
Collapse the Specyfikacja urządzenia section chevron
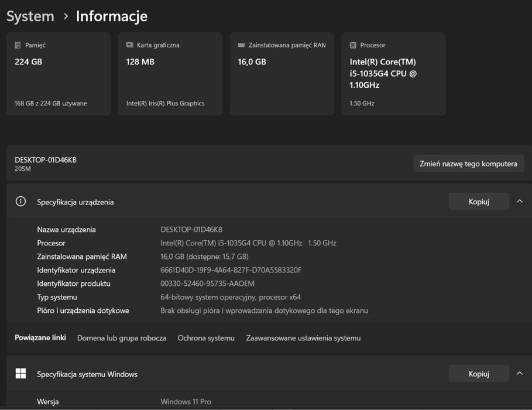(x=520, y=201)
